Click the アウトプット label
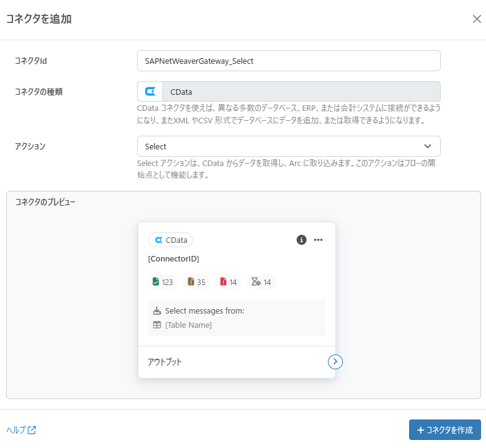 pos(165,362)
